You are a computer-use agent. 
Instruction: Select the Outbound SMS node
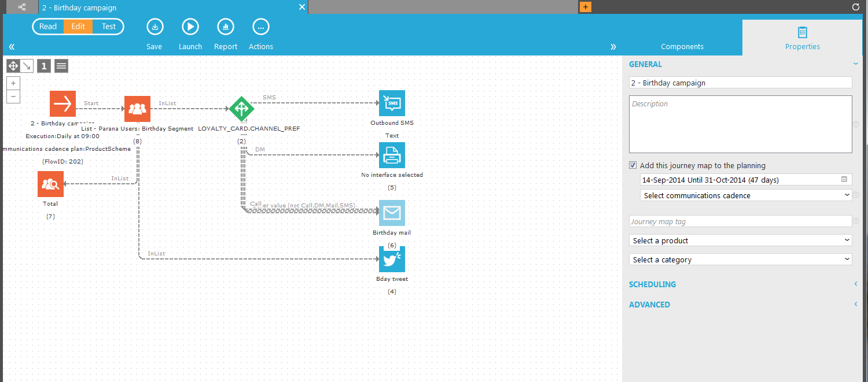coord(392,103)
